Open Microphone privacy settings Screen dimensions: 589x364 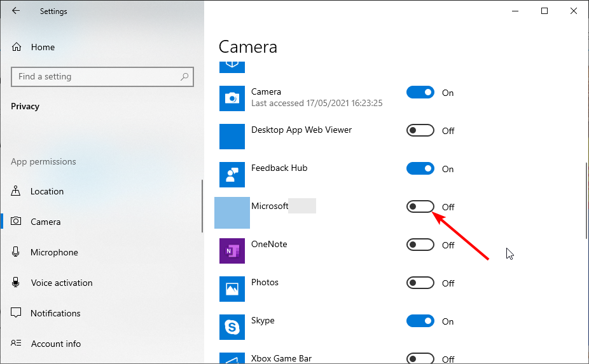[x=54, y=252]
